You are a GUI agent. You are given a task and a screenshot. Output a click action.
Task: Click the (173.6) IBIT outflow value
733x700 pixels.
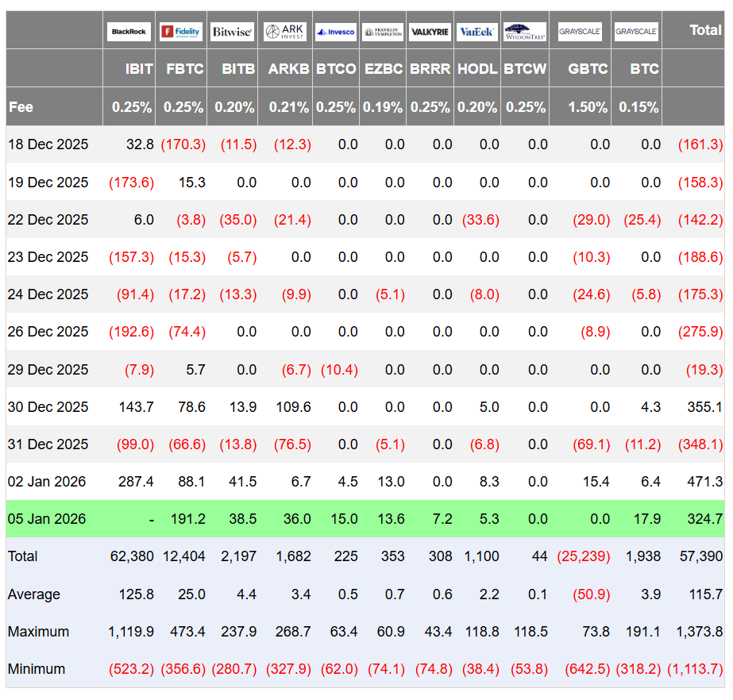(131, 183)
